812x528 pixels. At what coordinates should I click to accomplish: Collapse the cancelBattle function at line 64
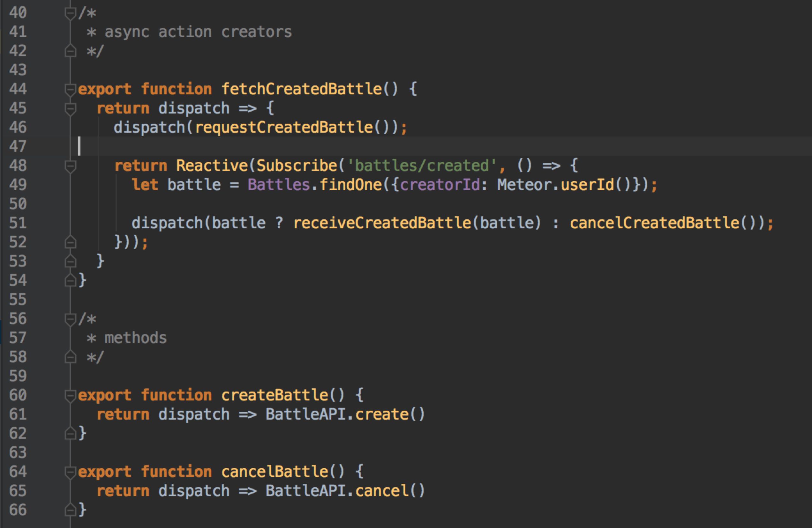click(70, 472)
